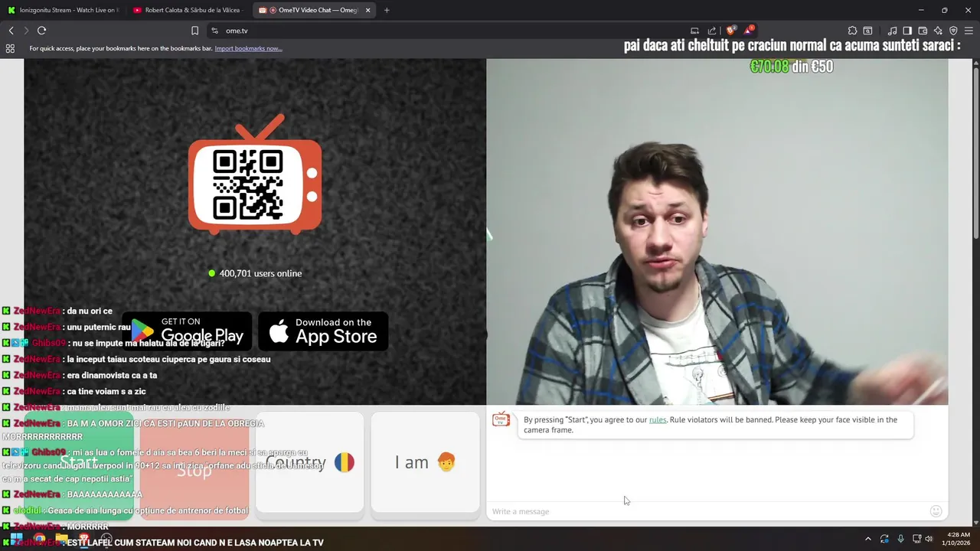This screenshot has width=980, height=551.
Task: Click the sync tray icon with blue dot
Action: pos(884,539)
